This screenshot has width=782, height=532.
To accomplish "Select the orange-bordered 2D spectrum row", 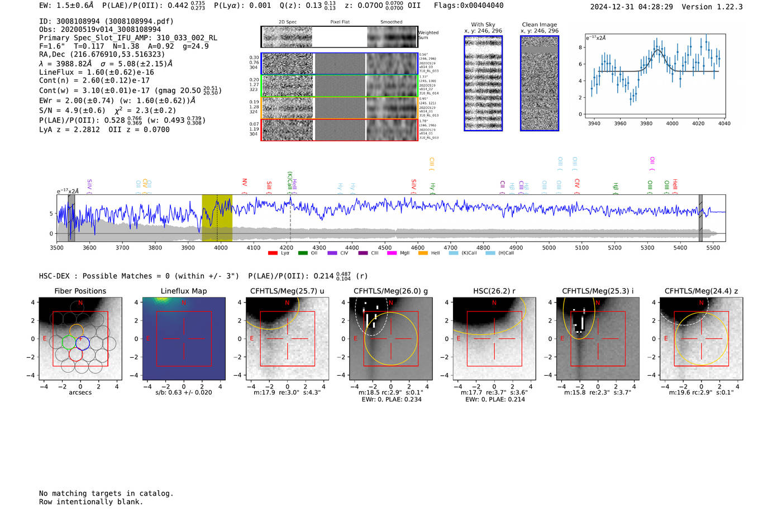I will (339, 108).
